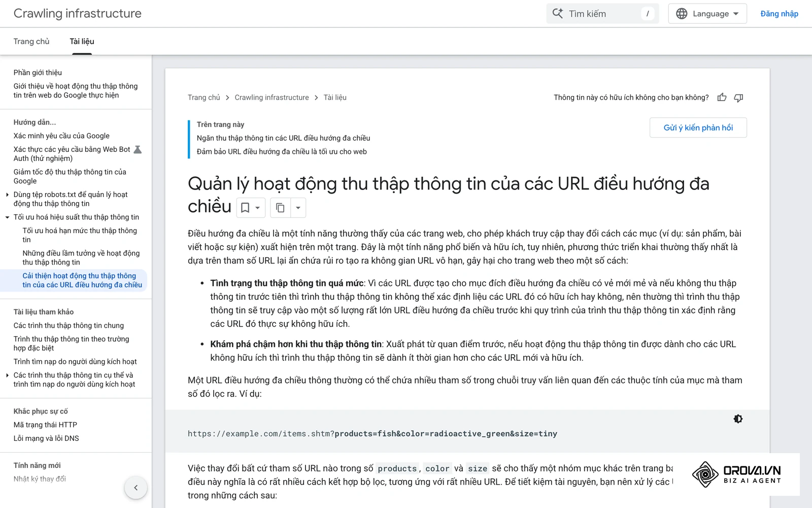Open Giảm tốc độ thu thập thông tin của Google
The width and height of the screenshot is (812, 508).
[x=70, y=176]
